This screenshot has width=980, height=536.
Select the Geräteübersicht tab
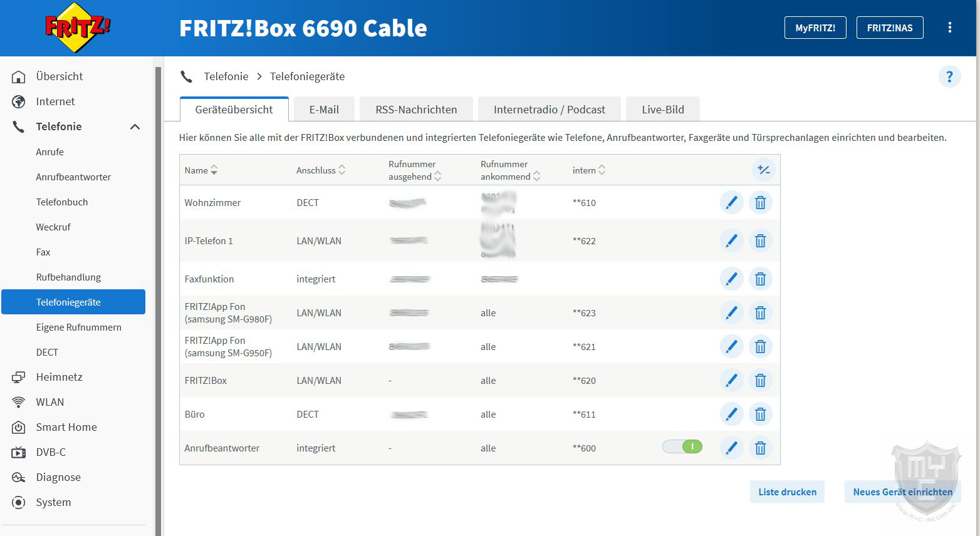tap(234, 109)
